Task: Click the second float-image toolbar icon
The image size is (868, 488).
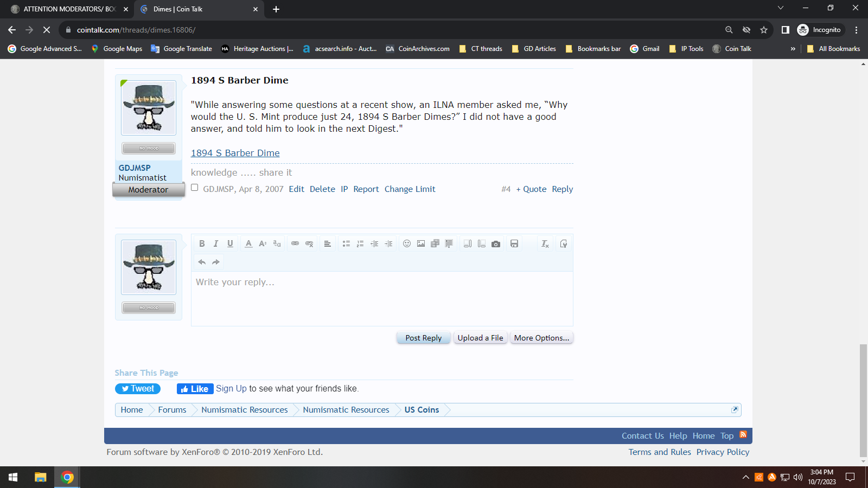Action: pos(482,244)
